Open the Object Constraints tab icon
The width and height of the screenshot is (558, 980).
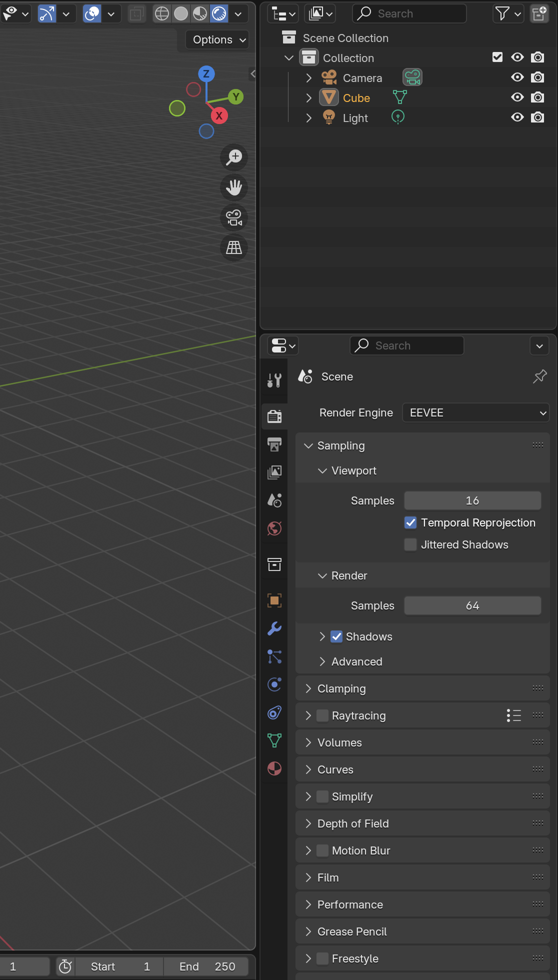[x=274, y=712]
